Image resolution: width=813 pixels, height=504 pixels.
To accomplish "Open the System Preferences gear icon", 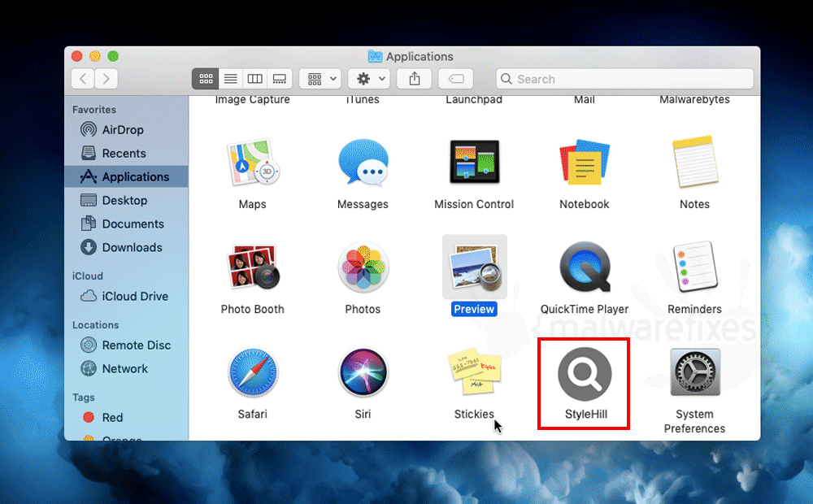I will point(695,372).
